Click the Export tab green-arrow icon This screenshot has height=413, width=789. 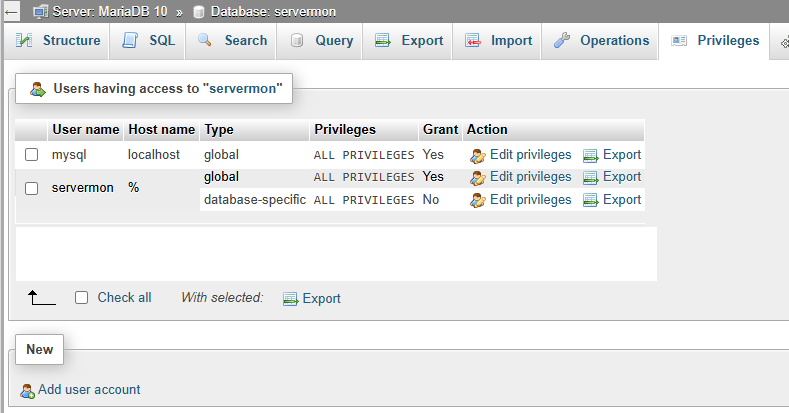[383, 40]
